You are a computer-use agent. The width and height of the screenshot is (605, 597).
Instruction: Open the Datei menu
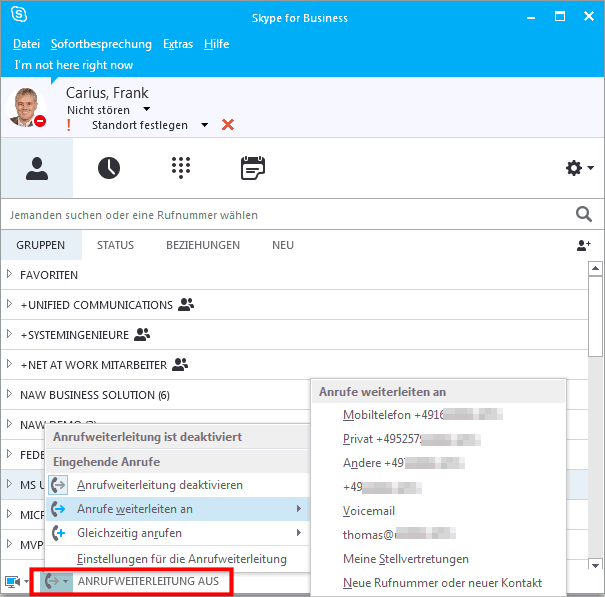click(x=26, y=44)
